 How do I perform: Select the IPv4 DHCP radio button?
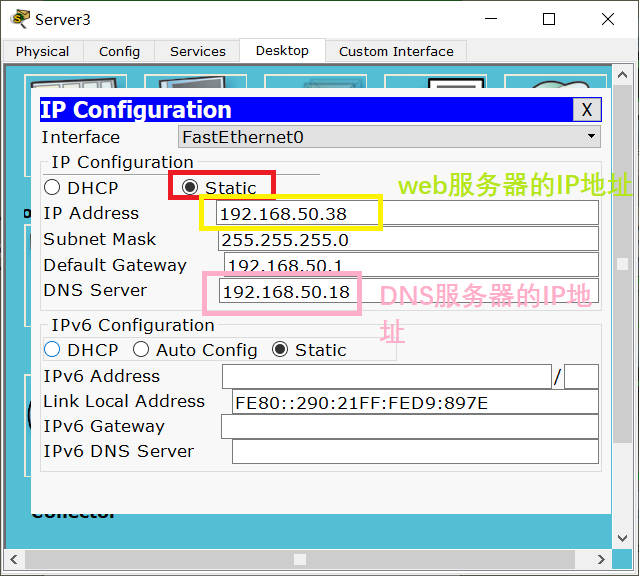point(52,188)
